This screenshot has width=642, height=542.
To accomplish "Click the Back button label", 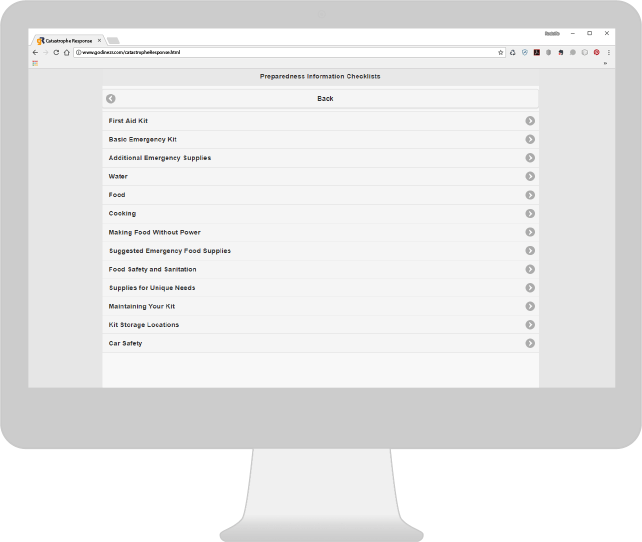I will point(325,99).
